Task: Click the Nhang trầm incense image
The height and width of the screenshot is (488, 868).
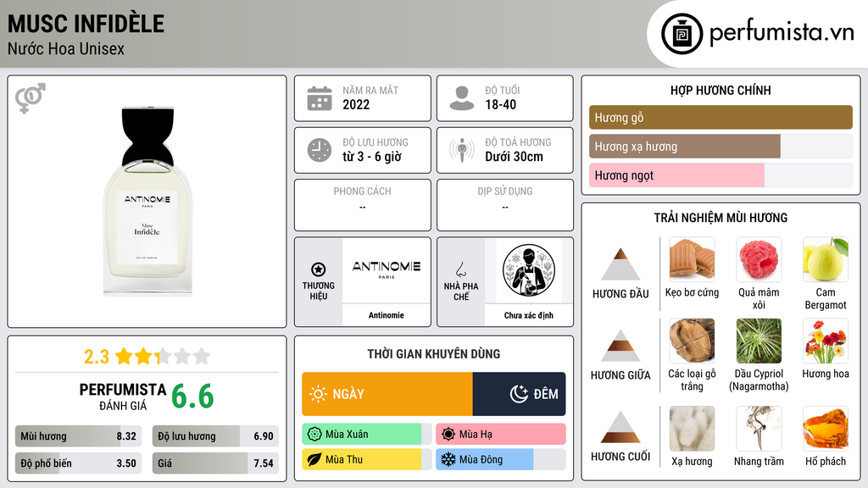Action: point(759,429)
